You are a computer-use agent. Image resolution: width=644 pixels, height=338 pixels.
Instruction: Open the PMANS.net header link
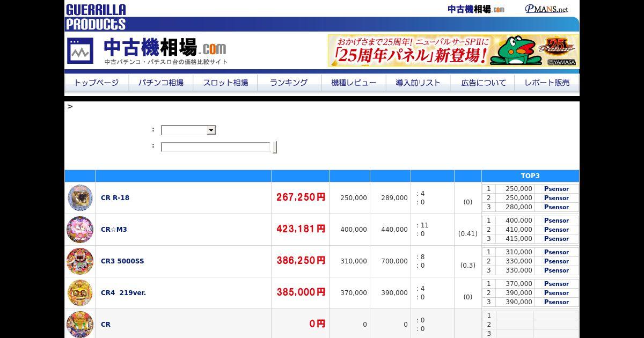pos(546,9)
